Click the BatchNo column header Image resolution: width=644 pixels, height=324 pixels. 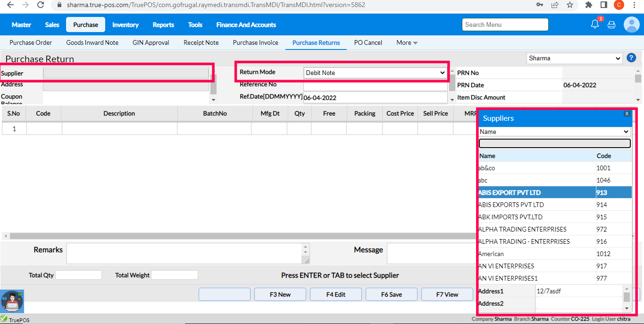click(x=215, y=113)
